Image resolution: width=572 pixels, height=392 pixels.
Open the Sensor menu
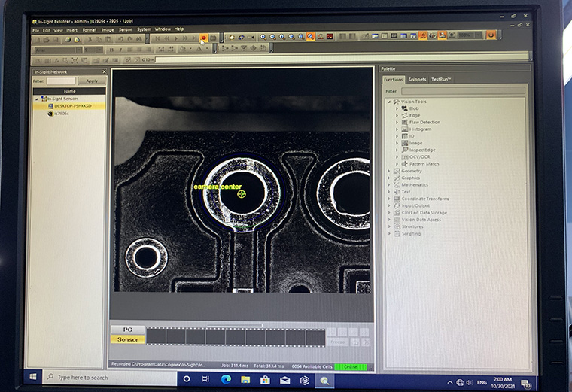tap(125, 30)
